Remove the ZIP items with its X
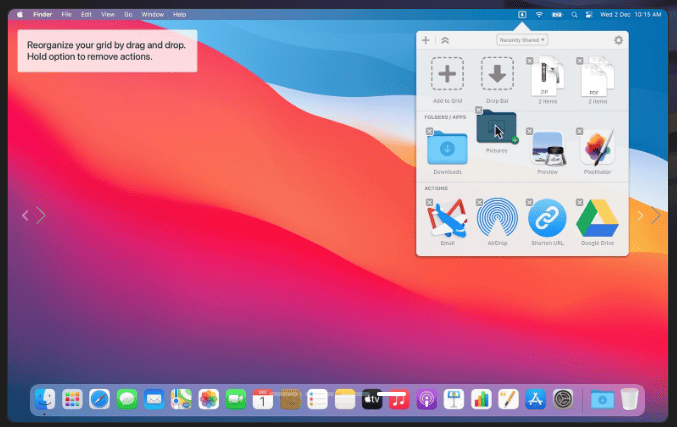Viewport: 677px width, 427px height. point(529,61)
